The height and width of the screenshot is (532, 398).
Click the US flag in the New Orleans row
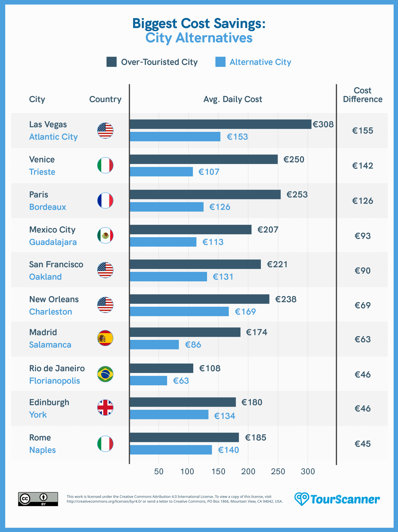point(105,305)
